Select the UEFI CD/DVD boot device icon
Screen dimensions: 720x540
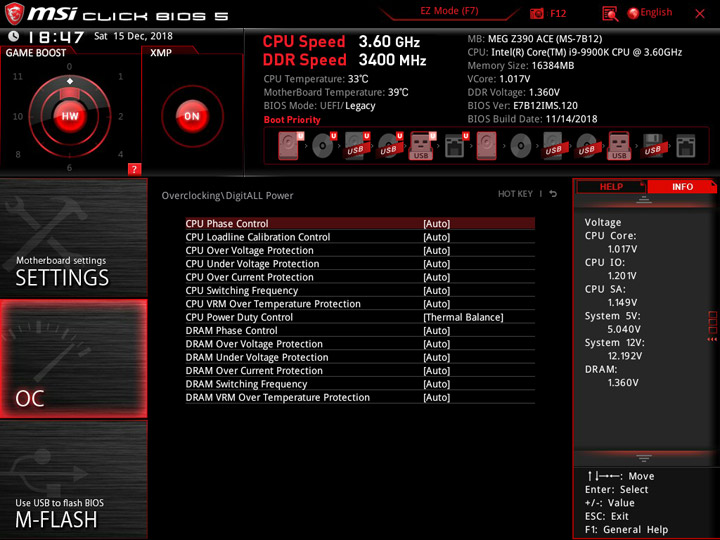(324, 146)
